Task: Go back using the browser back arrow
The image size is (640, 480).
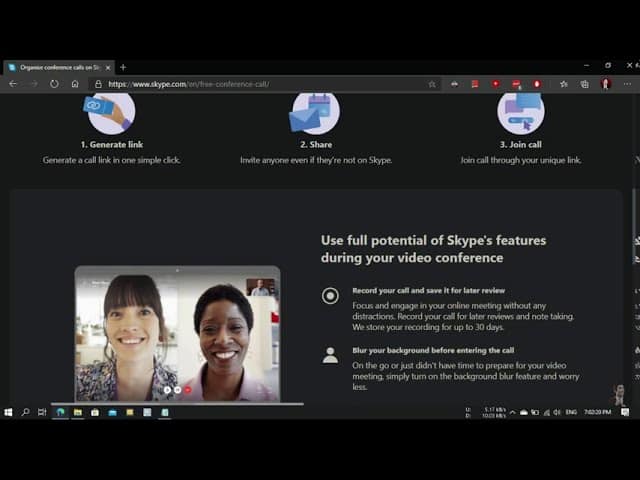Action: [13, 84]
